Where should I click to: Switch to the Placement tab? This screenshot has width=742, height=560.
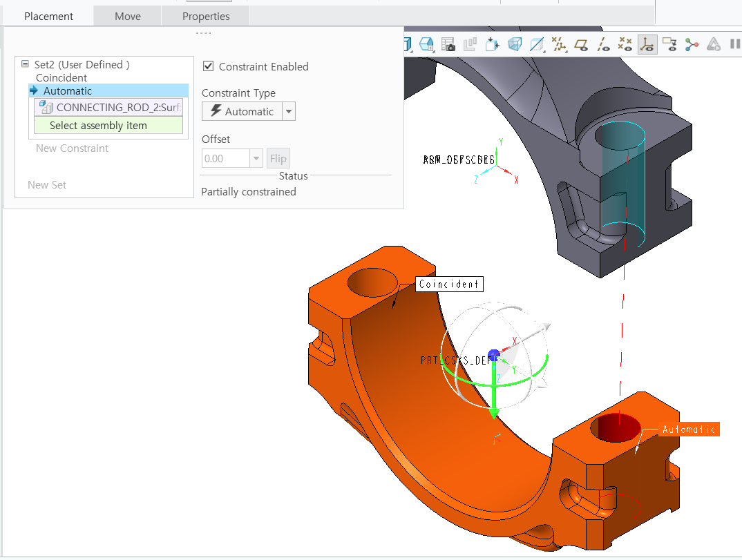point(48,16)
